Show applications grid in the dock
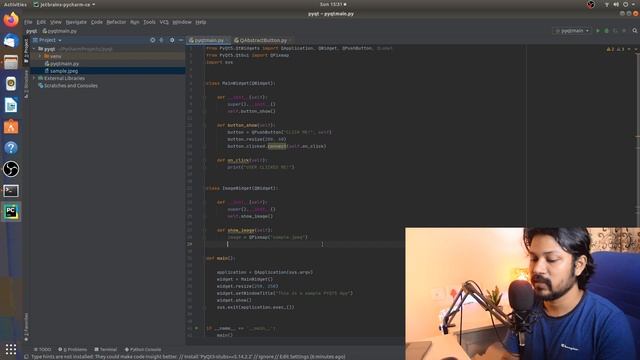 click(11, 349)
